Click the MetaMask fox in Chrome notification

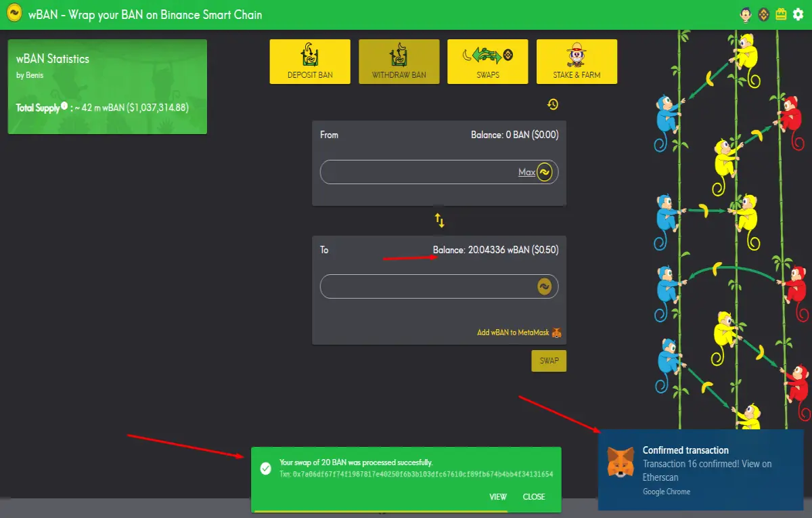621,463
